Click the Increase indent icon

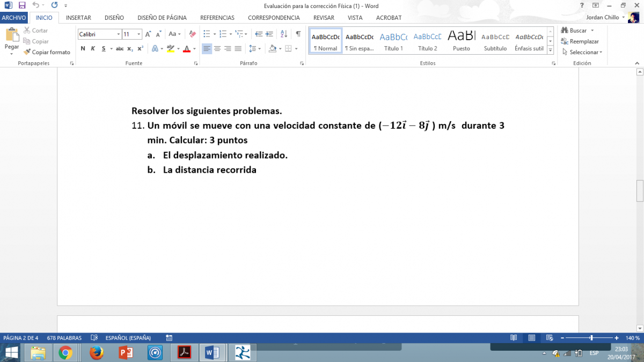pyautogui.click(x=269, y=34)
